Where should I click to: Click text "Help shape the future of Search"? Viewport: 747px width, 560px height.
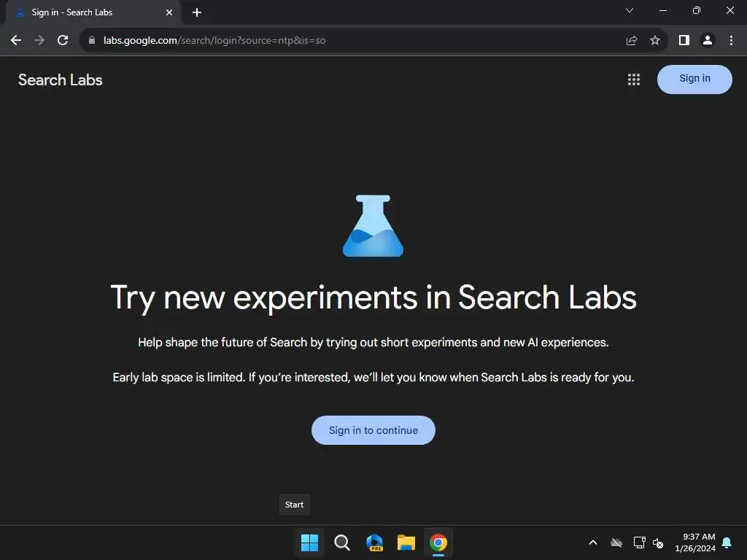(222, 343)
